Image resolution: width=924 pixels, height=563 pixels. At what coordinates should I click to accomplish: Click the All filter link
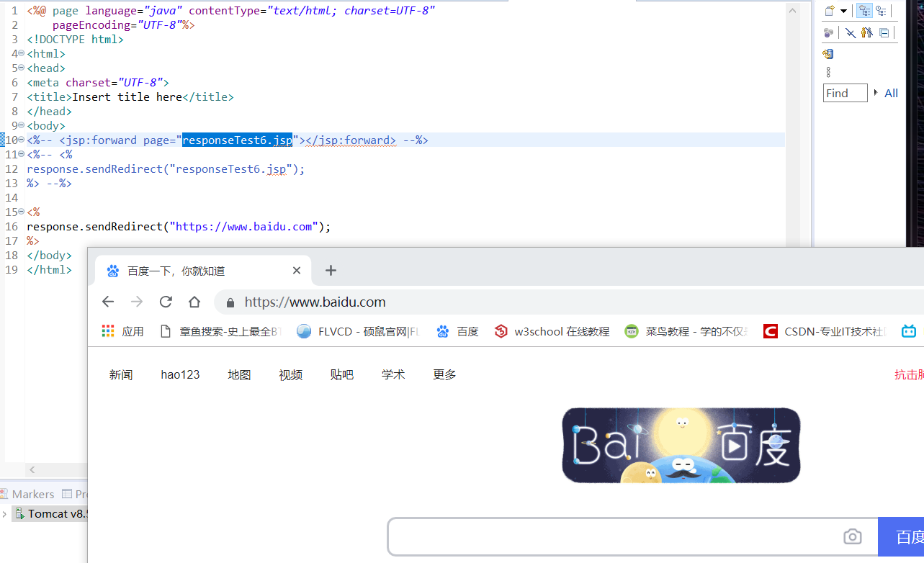[x=891, y=93]
